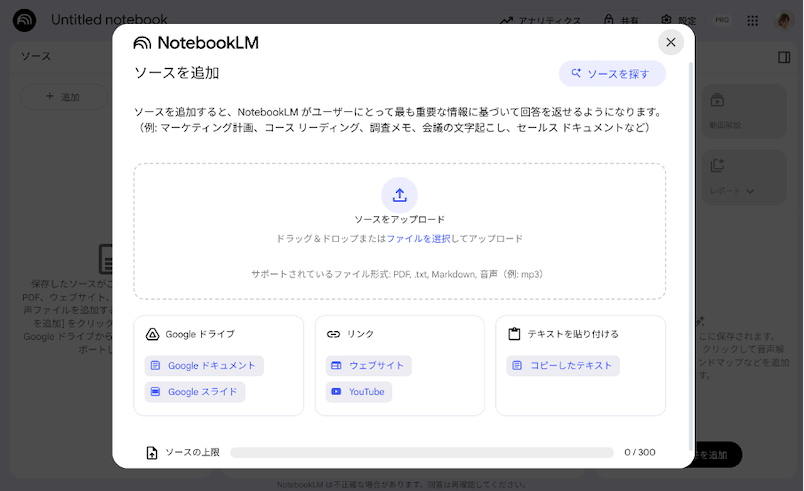Screen dimensions: 804x491
Task: Click the chain link icon beside リンク
Action: tap(333, 334)
